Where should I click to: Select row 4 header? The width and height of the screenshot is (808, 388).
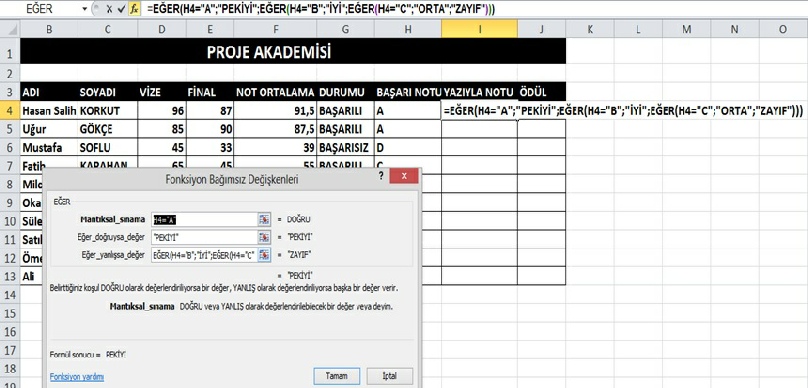10,110
